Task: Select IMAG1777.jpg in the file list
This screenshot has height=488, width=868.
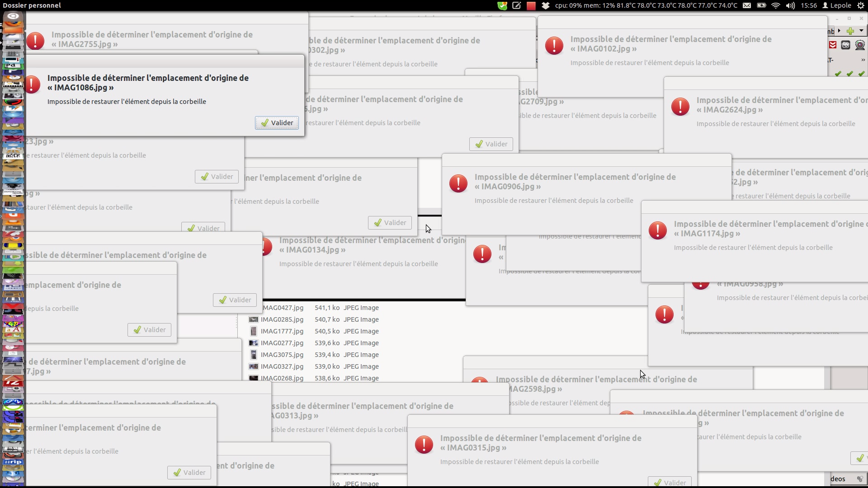Action: tap(282, 331)
